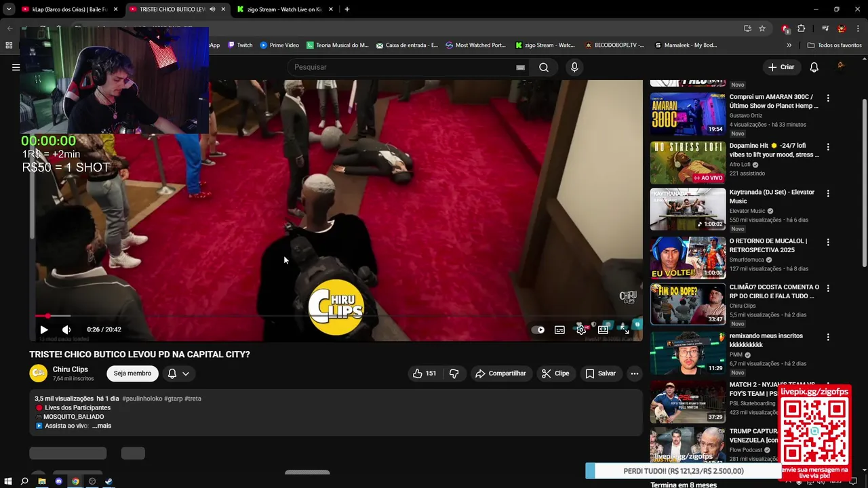
Task: Click the Seja membro button
Action: (x=132, y=373)
